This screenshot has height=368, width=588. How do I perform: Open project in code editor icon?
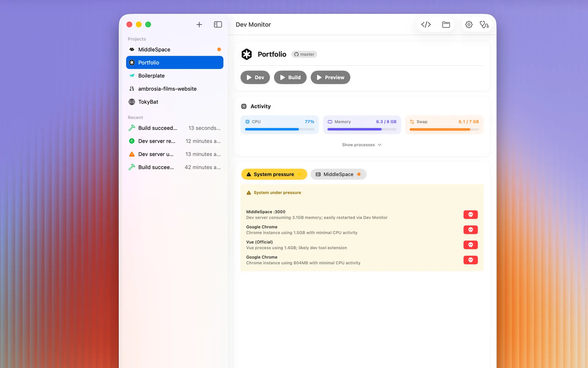[426, 25]
